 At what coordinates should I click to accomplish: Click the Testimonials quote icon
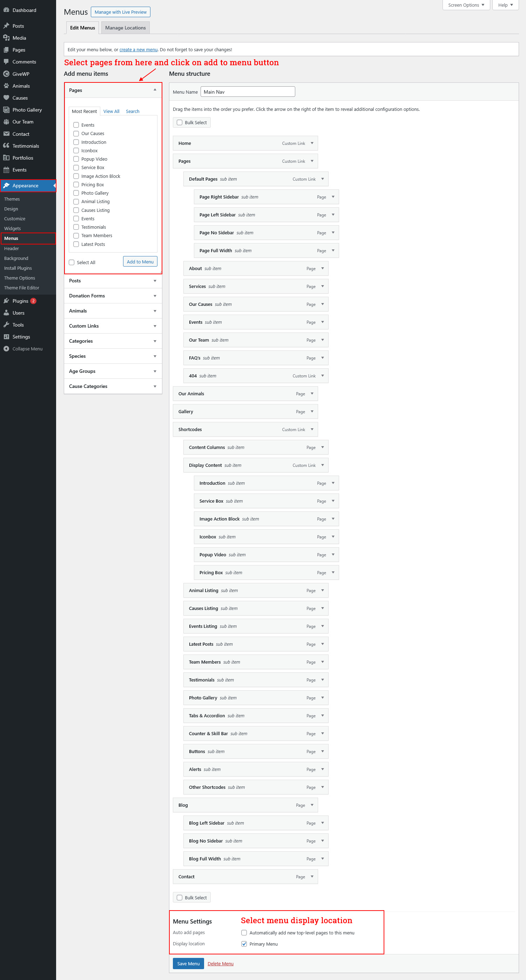coord(6,146)
